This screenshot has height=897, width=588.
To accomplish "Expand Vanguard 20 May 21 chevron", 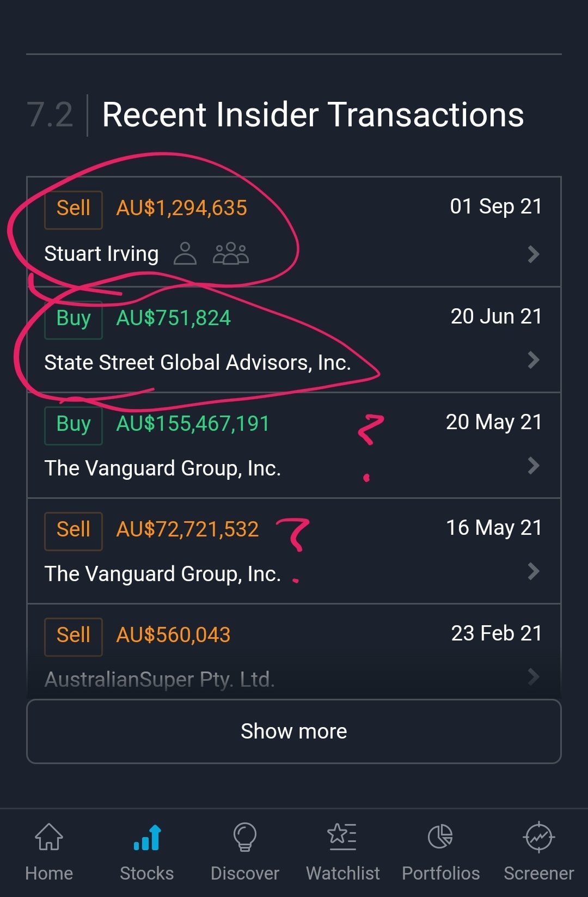I will pyautogui.click(x=534, y=465).
